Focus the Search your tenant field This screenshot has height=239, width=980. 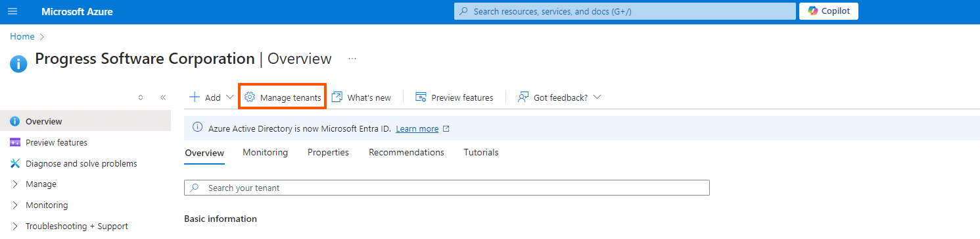(447, 188)
